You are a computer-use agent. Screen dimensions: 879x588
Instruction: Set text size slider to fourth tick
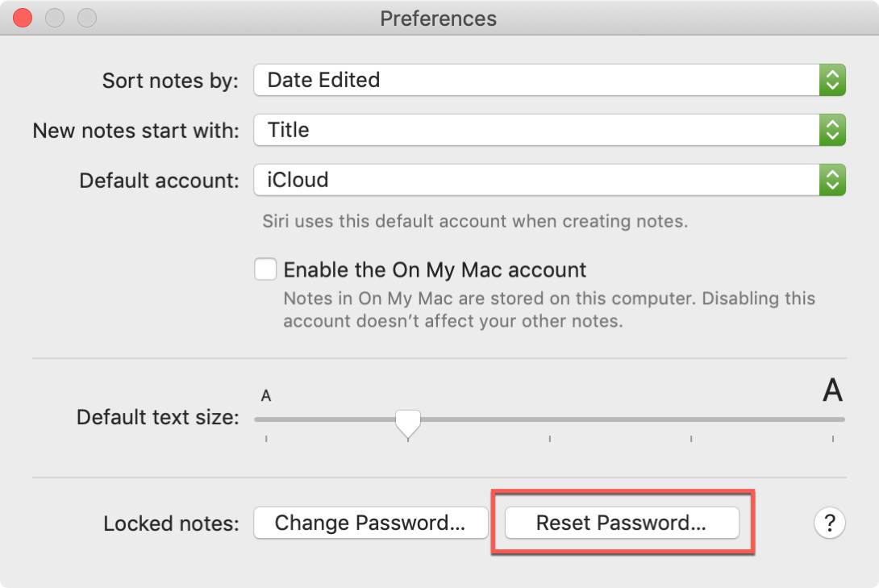click(691, 419)
